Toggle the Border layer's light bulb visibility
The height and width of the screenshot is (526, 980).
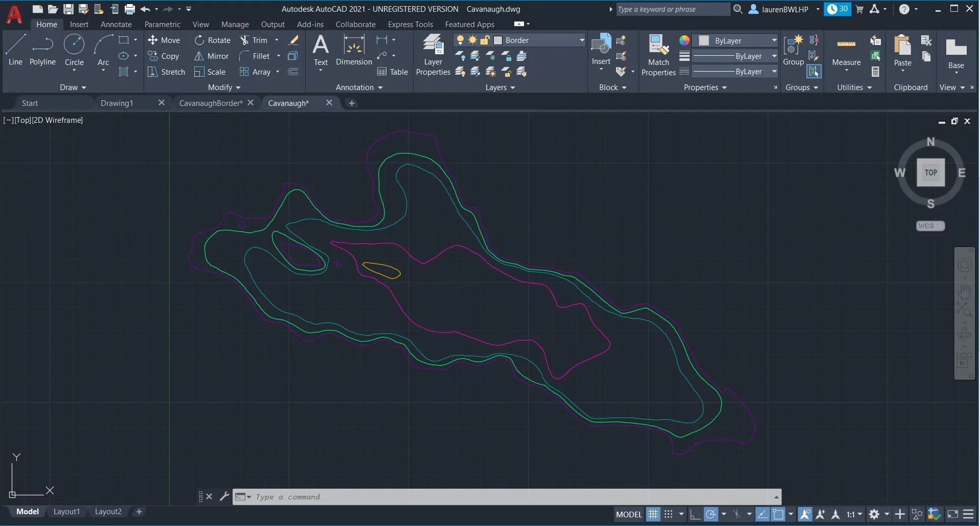(461, 39)
